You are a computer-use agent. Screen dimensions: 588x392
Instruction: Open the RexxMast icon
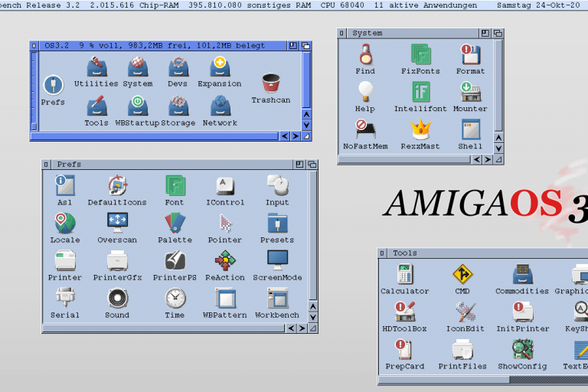pos(420,130)
